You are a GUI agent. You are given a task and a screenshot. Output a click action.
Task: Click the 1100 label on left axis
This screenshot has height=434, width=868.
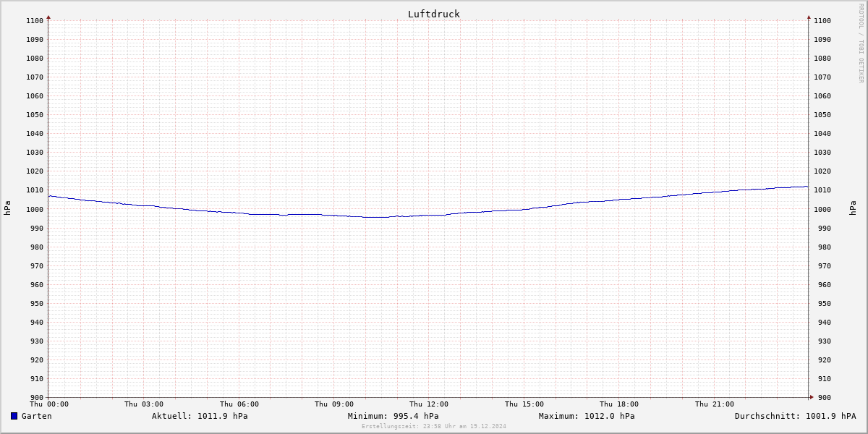click(x=35, y=21)
